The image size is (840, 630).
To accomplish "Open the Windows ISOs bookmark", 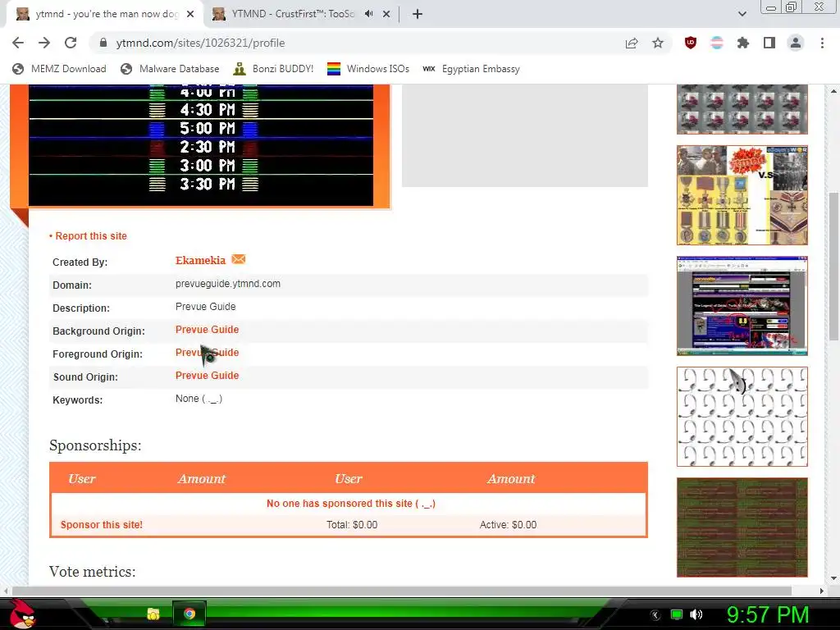I will click(368, 69).
